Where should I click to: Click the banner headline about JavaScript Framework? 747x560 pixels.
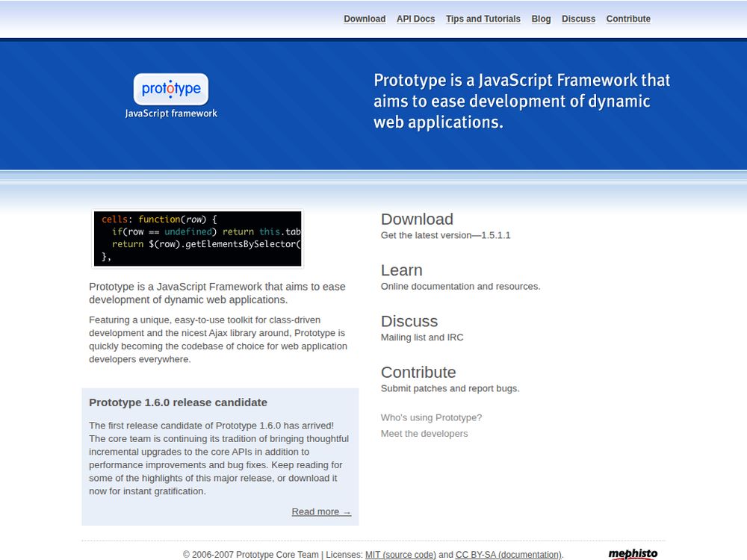[x=521, y=101]
